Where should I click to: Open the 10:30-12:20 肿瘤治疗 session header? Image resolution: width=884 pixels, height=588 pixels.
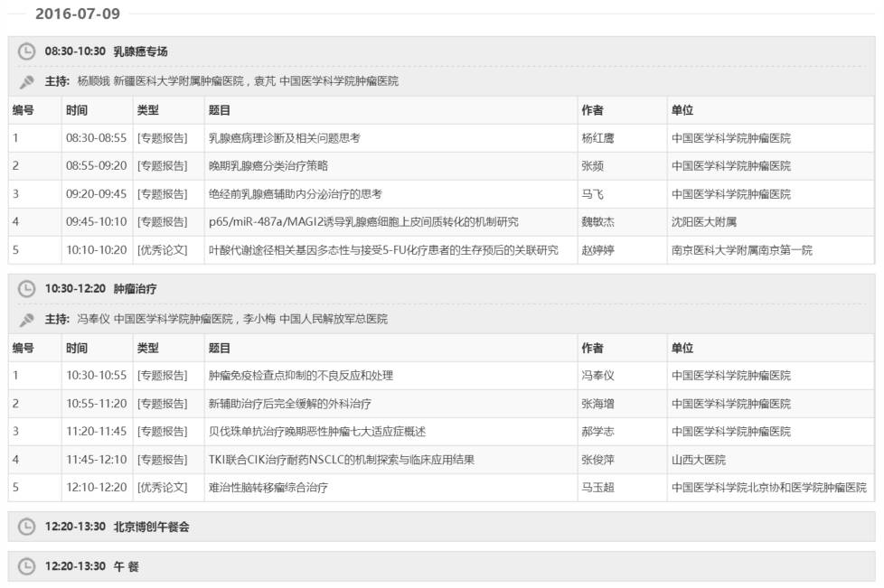441,289
